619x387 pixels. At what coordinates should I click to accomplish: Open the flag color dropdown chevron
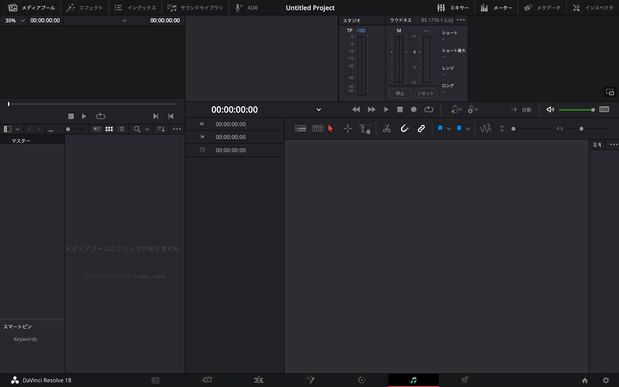[449, 129]
